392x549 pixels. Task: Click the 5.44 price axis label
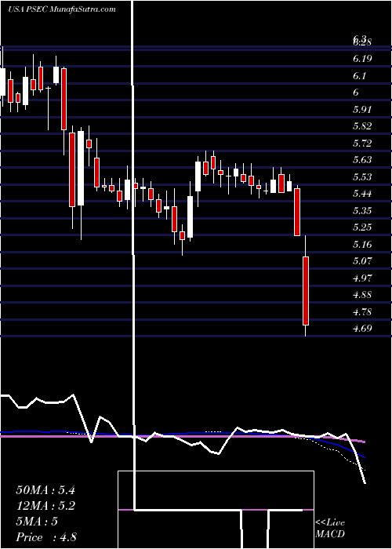tap(362, 194)
